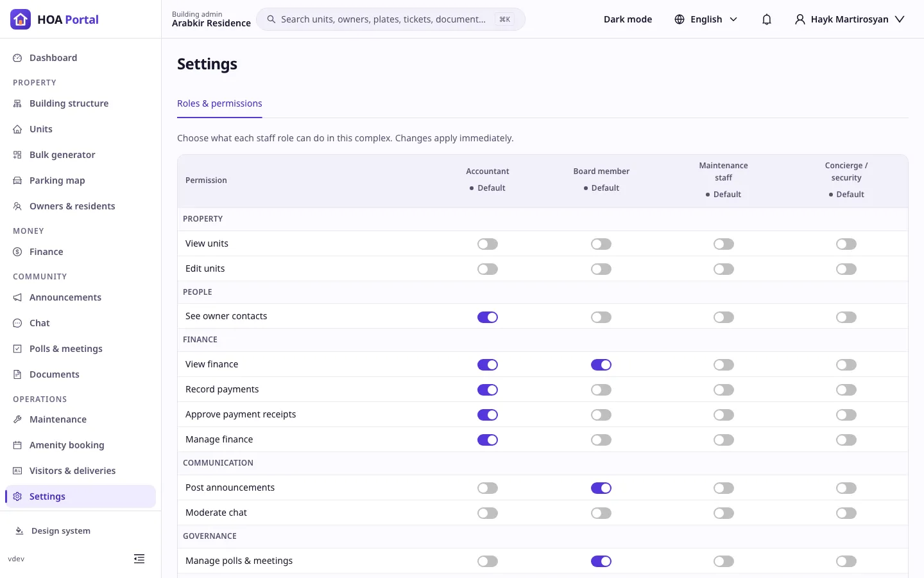Click the Owners & residents people icon
Image resolution: width=924 pixels, height=578 pixels.
[x=17, y=206]
